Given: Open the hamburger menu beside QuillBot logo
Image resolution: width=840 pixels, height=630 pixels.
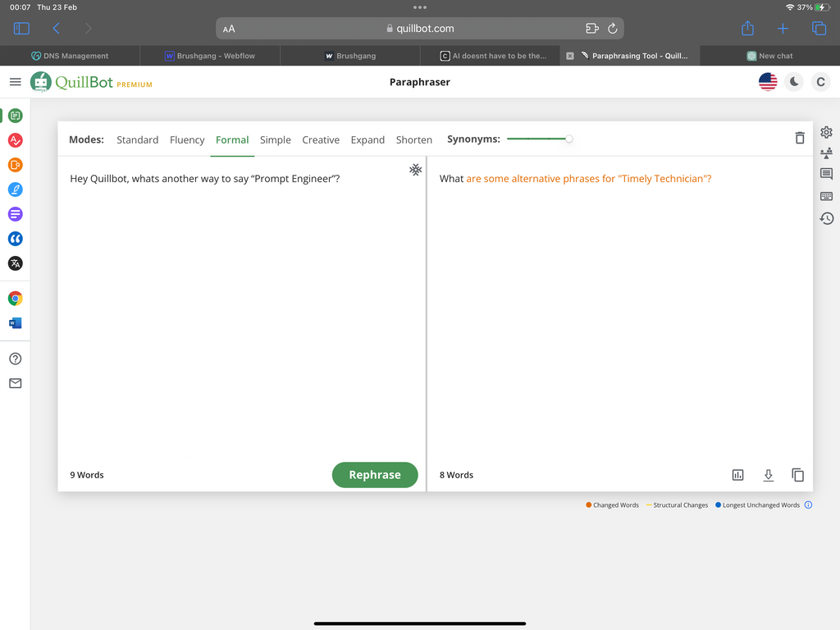Looking at the screenshot, I should 15,81.
